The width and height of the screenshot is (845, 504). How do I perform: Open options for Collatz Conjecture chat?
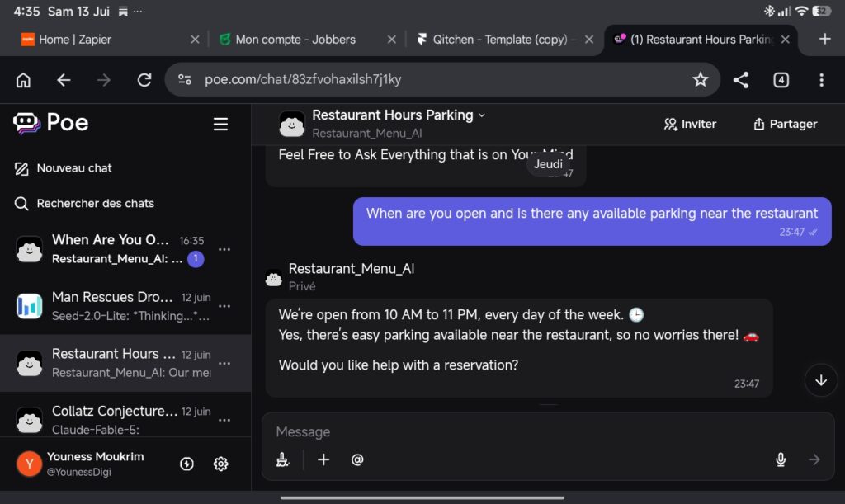224,420
